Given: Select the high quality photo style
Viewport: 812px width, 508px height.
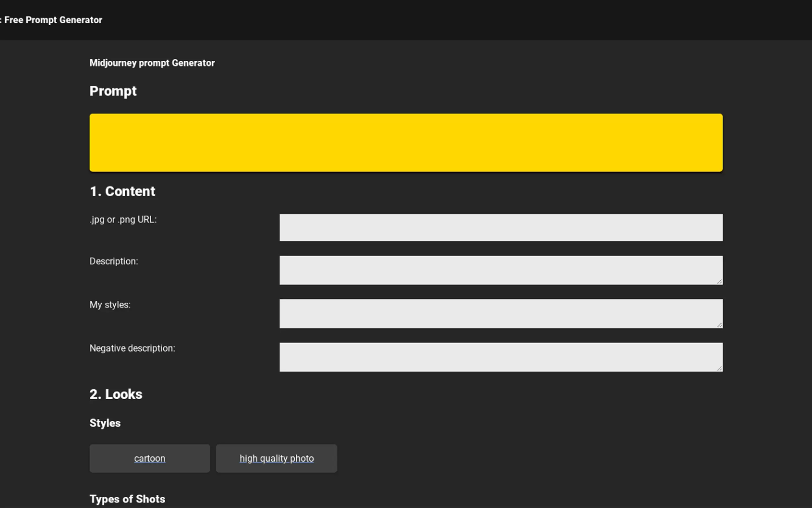Looking at the screenshot, I should click(x=276, y=458).
